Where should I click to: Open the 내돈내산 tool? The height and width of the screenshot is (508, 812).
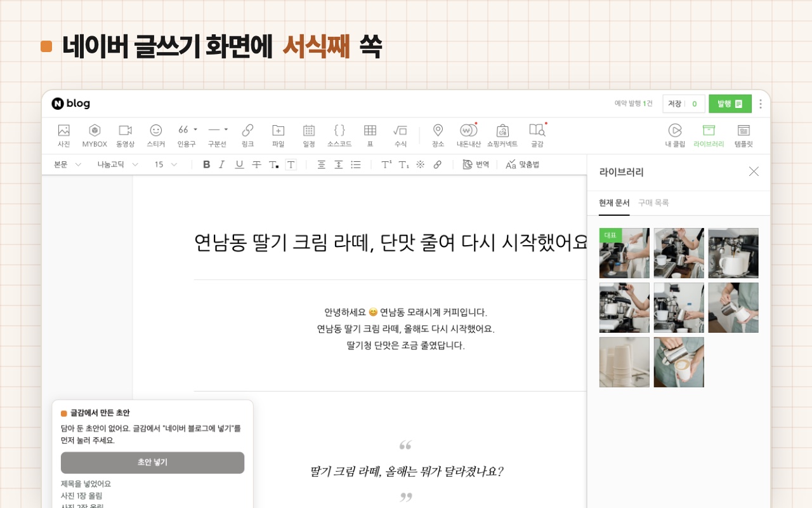[x=469, y=135]
